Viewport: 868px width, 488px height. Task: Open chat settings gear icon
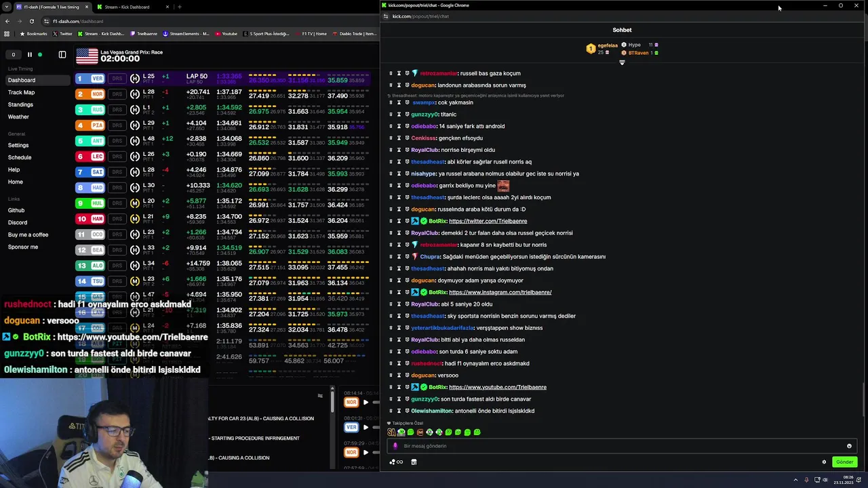[824, 462]
